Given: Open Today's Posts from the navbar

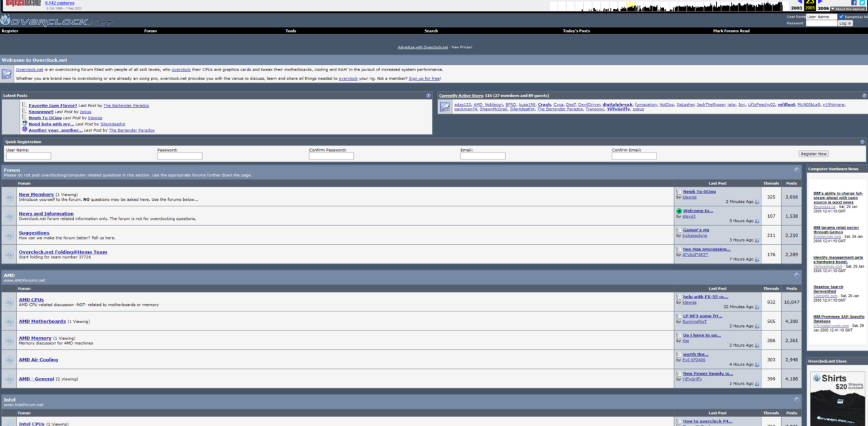Looking at the screenshot, I should [576, 31].
